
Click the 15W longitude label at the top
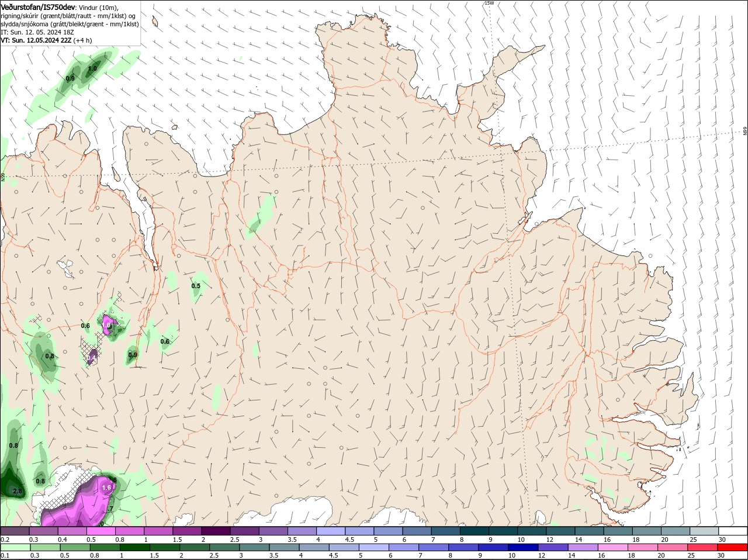coord(489,3)
